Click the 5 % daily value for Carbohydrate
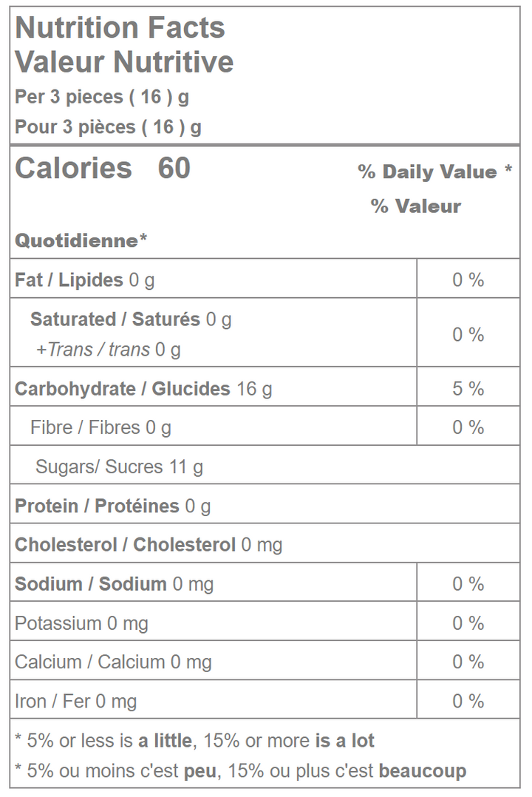The height and width of the screenshot is (797, 532). coord(468,389)
